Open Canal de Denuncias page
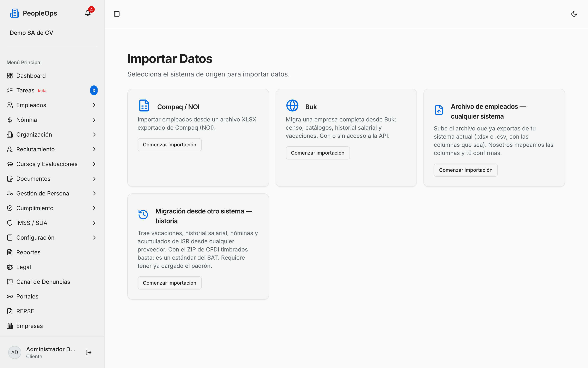This screenshot has height=368, width=588. (52, 282)
